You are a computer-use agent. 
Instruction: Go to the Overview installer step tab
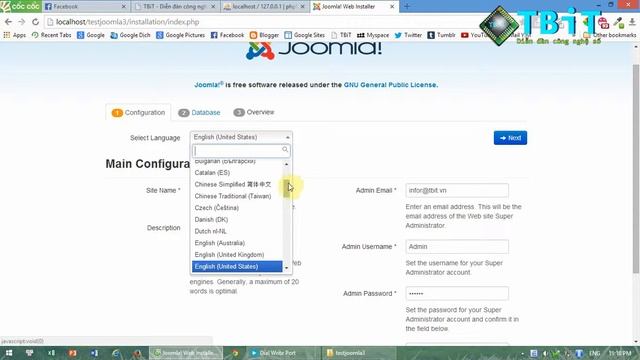coord(254,112)
